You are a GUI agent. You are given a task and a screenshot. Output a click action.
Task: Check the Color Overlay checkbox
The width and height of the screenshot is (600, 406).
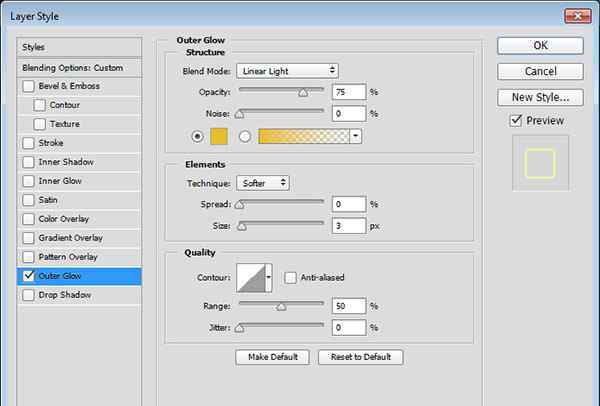click(28, 219)
